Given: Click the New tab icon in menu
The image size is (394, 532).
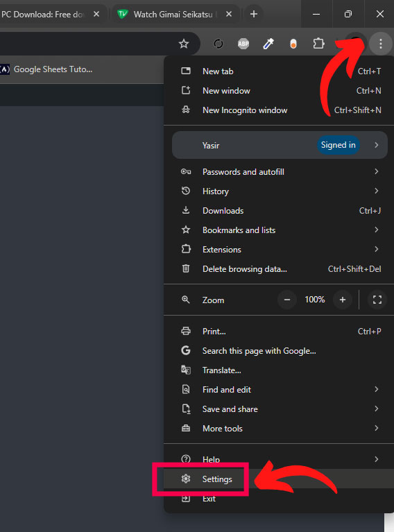Looking at the screenshot, I should click(x=186, y=71).
